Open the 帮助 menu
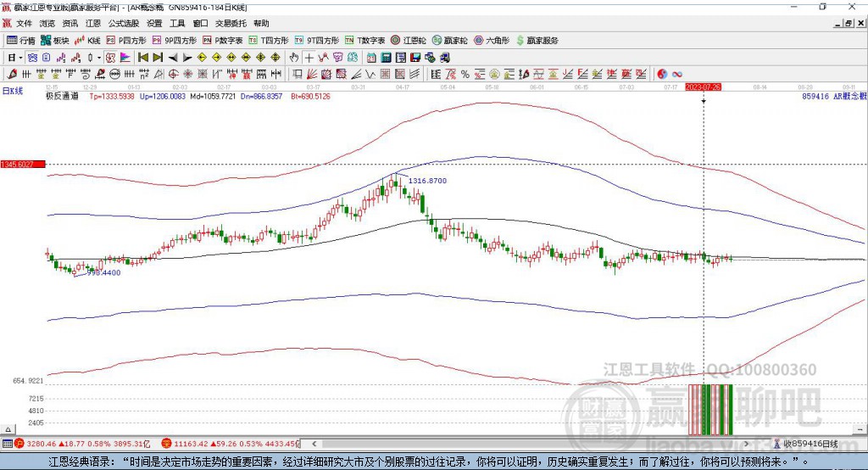This screenshot has height=470, width=868. 261,23
